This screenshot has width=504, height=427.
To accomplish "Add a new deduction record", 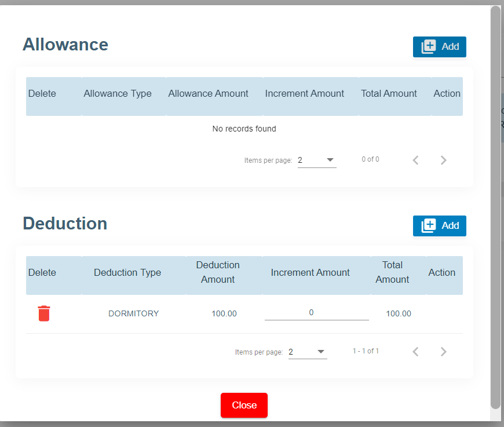I will click(439, 226).
